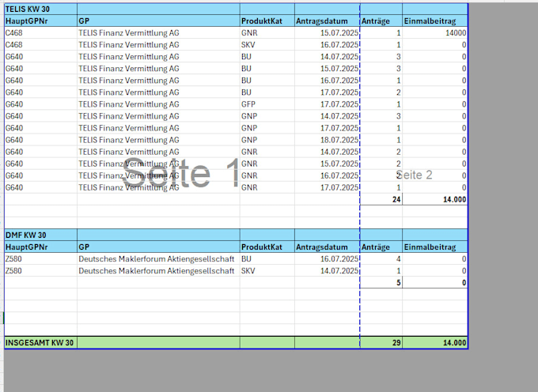Click Anträge value 2 in BU 17.07.2025 row

point(381,92)
